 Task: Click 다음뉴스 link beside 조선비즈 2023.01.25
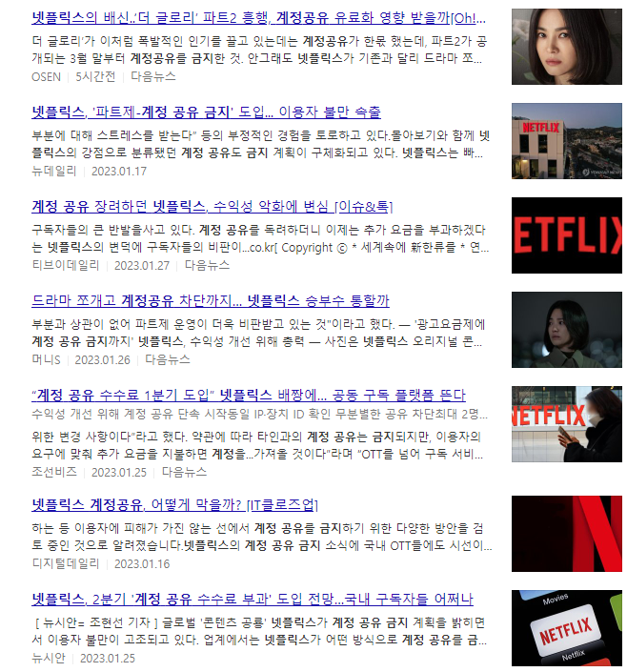(184, 472)
